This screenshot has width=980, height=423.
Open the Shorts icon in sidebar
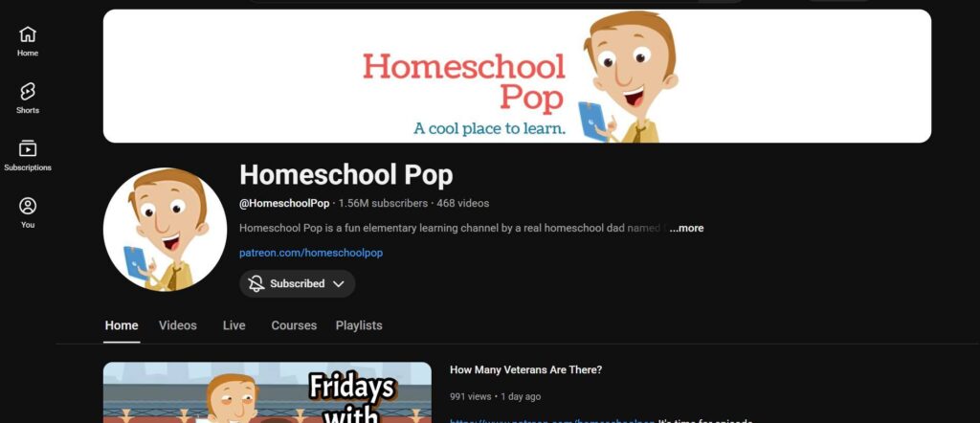pos(28,91)
